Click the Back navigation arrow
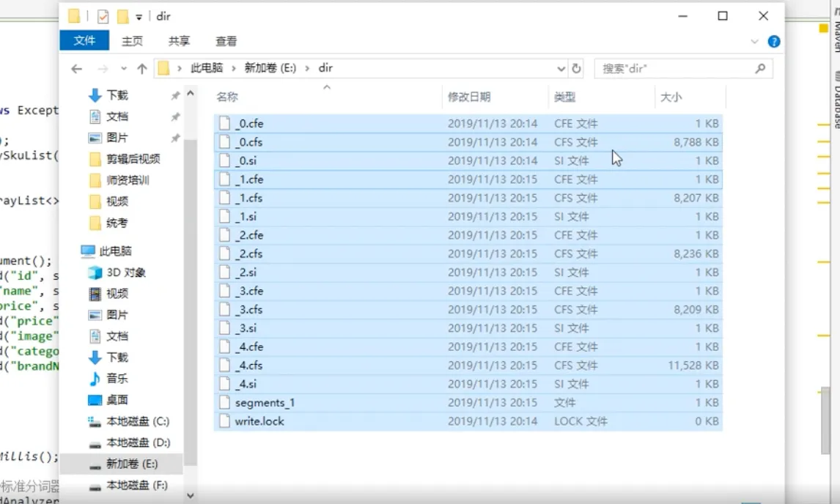 pos(77,69)
